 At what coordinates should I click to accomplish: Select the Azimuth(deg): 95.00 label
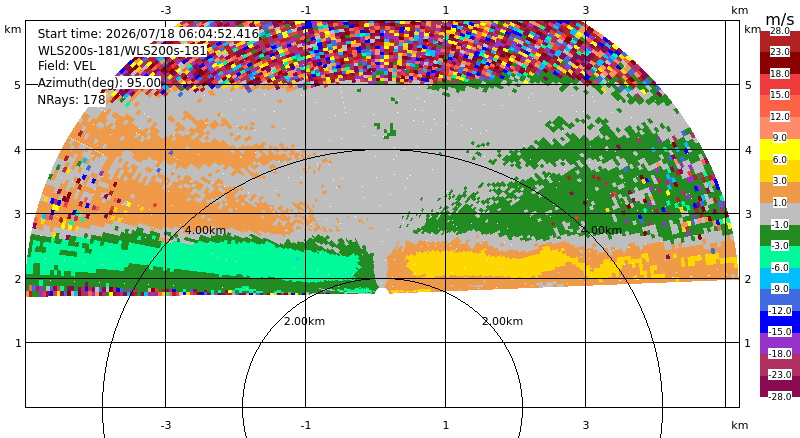pyautogui.click(x=99, y=83)
